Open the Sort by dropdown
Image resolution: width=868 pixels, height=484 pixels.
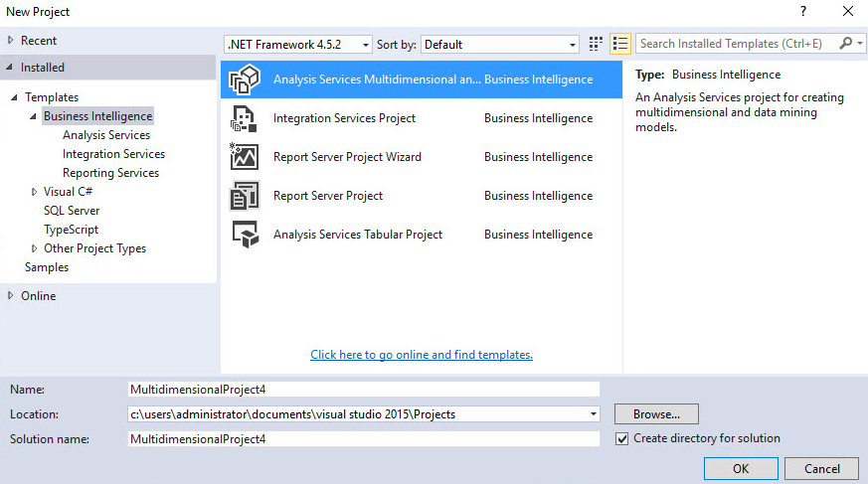[x=573, y=45]
